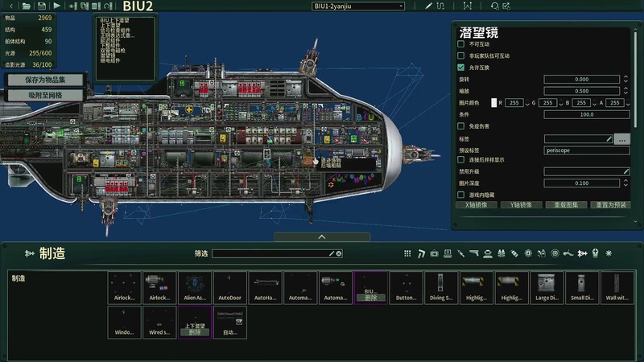Click the undo/refresh icon in the top toolbar
The image size is (644, 362).
(494, 6)
